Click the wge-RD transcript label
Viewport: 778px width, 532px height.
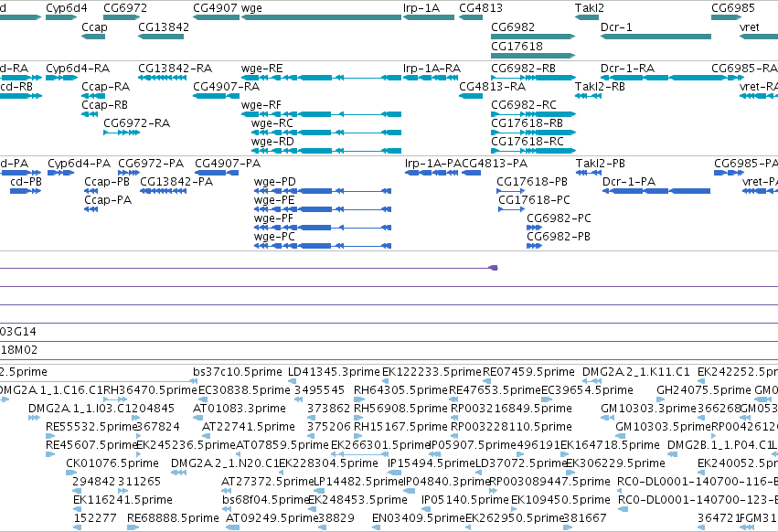[272, 142]
